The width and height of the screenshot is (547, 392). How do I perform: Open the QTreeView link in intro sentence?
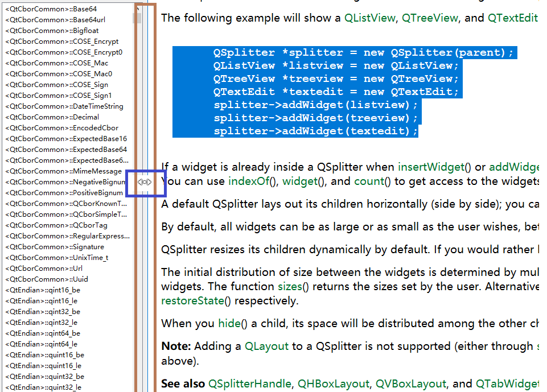[x=430, y=18]
